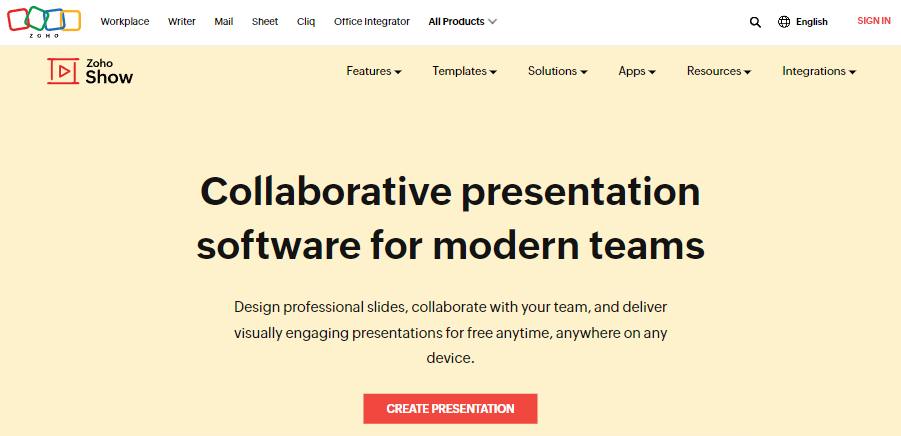Open the Features dropdown menu
This screenshot has height=436, width=901.
pyautogui.click(x=373, y=72)
